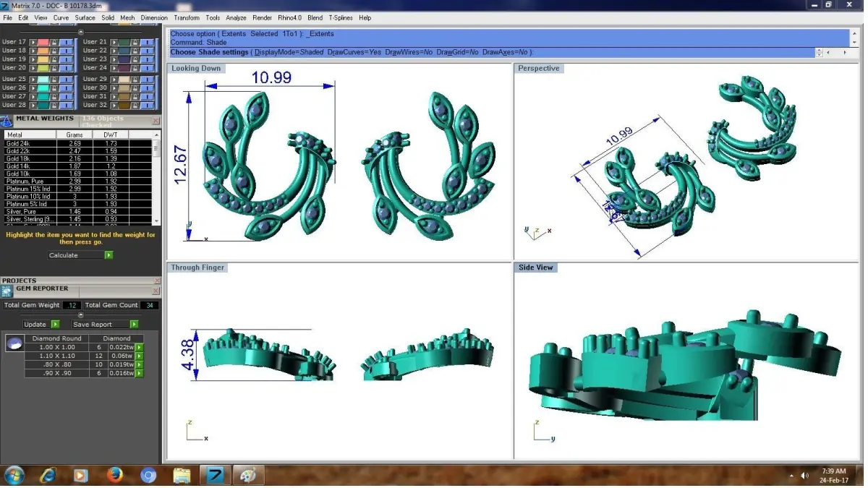Click the Gem Reporter panel icon

[6, 291]
